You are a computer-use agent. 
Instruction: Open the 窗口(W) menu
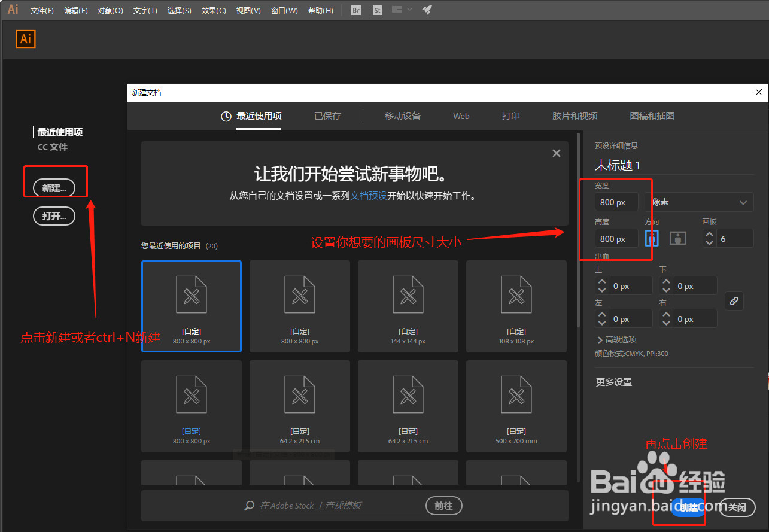[x=284, y=11]
